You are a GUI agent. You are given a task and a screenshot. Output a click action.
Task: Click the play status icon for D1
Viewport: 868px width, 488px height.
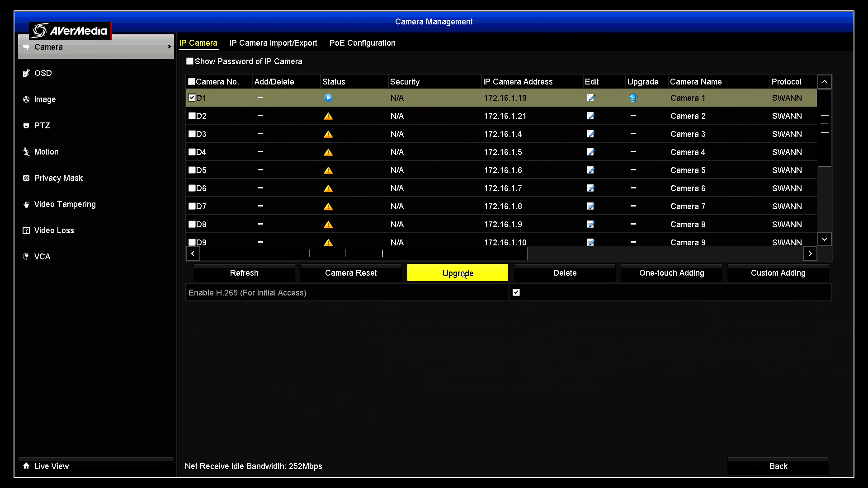click(x=328, y=98)
